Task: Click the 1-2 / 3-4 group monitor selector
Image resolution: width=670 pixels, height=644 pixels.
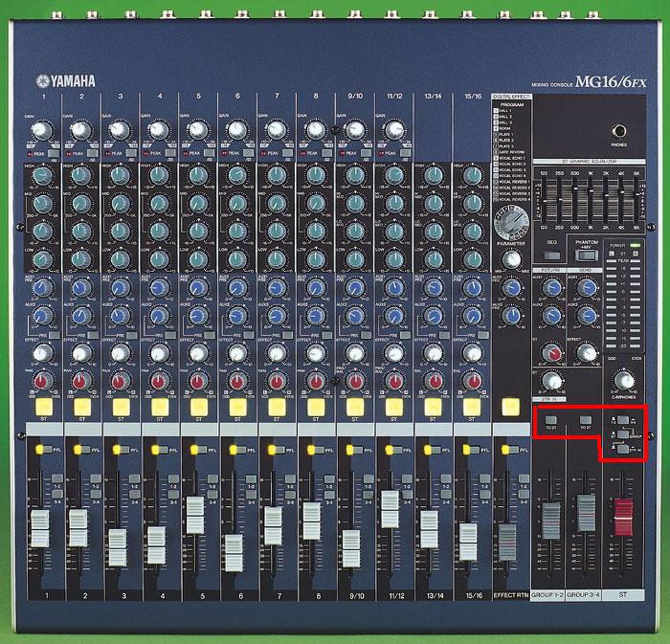Action: click(x=622, y=420)
